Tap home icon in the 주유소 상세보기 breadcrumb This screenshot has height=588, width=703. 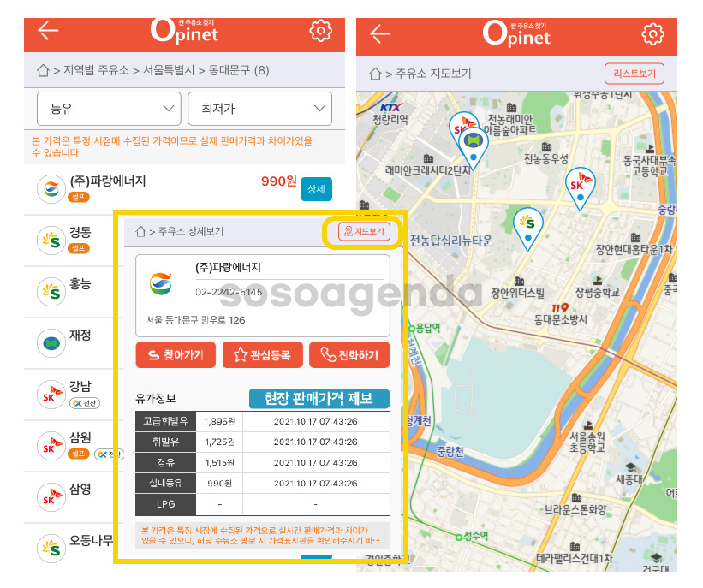140,231
